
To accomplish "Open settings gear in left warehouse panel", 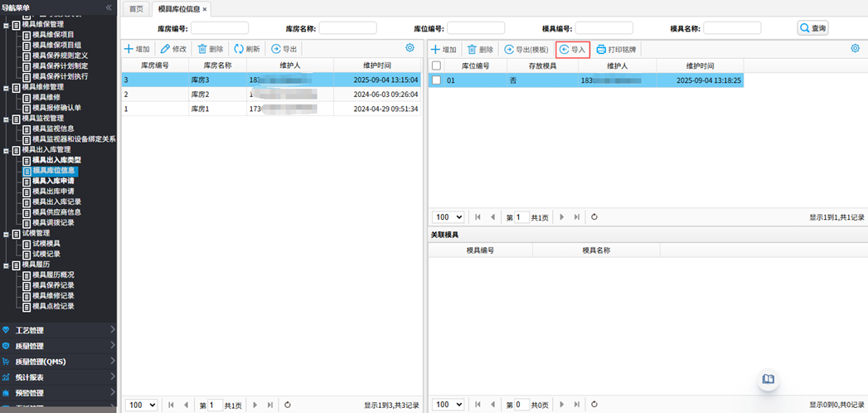I will 410,49.
